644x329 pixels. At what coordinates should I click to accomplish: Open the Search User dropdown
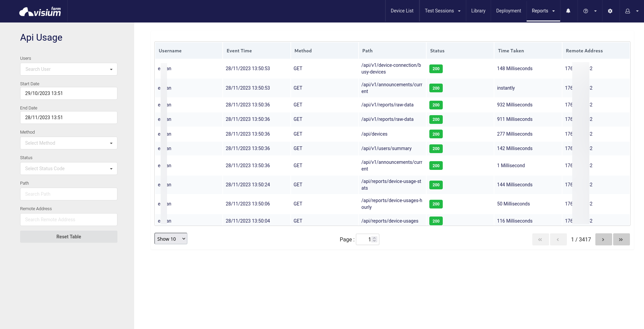point(69,69)
